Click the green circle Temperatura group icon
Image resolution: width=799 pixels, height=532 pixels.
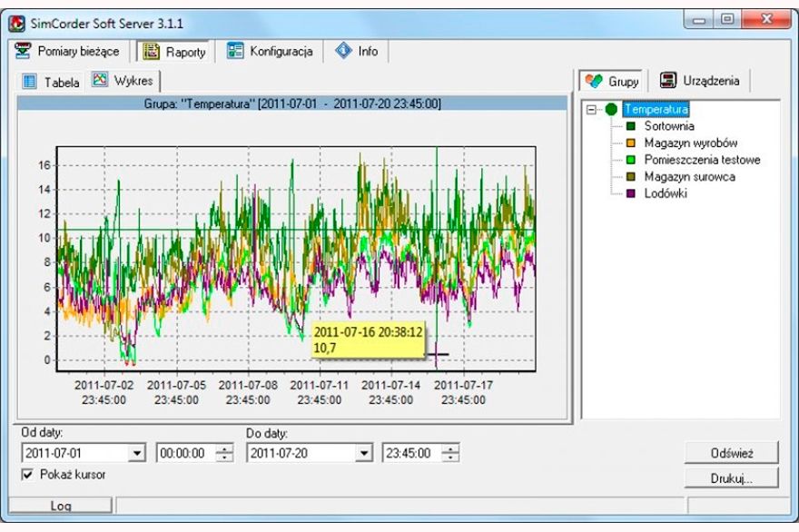[x=611, y=109]
